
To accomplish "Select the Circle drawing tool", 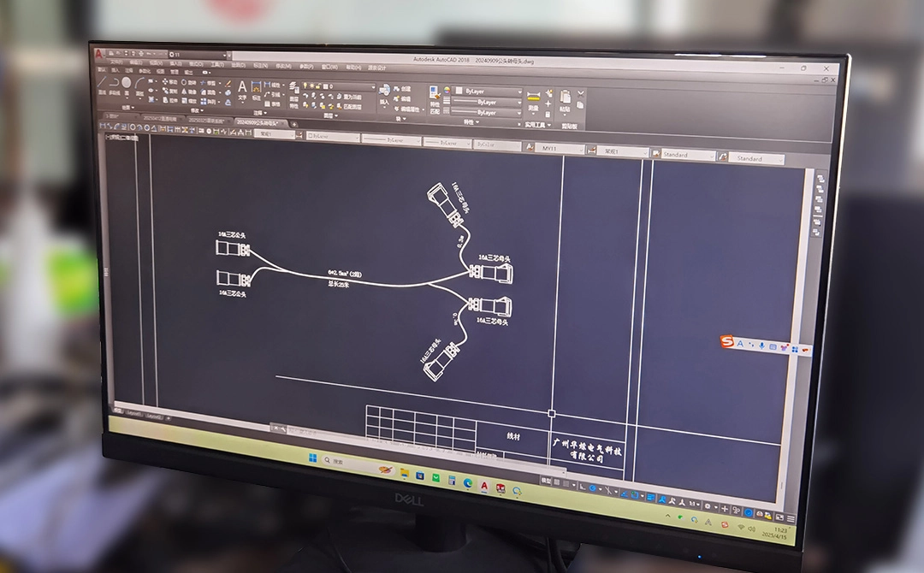I will tap(127, 83).
